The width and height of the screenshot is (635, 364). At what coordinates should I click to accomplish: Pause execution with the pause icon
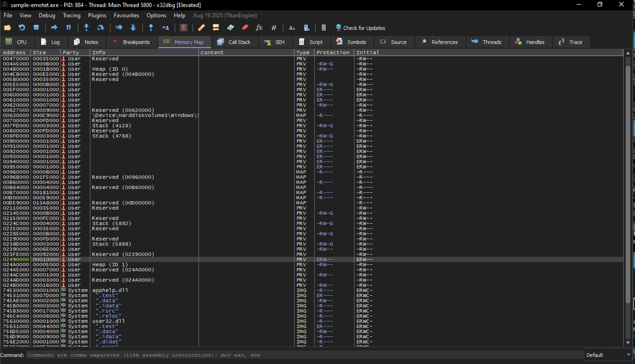click(69, 28)
